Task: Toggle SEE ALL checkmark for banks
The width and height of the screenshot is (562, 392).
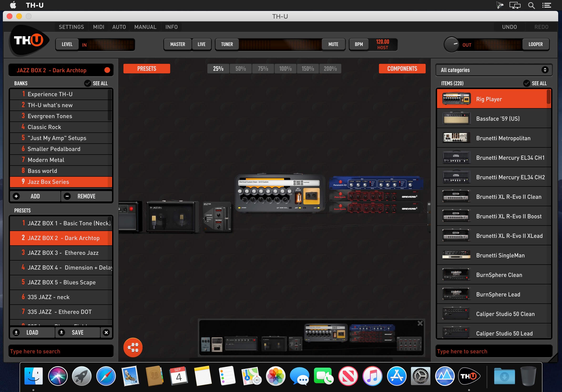Action: click(87, 83)
